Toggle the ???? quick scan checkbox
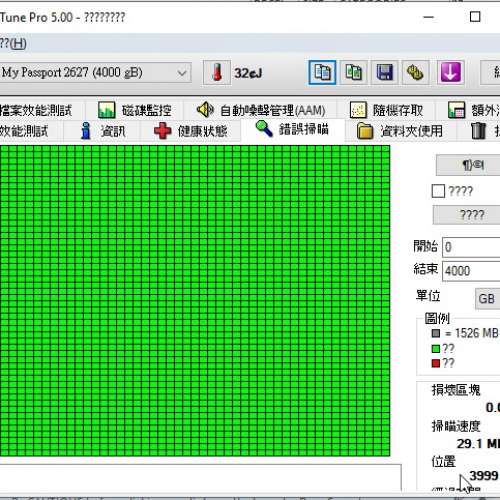 point(438,191)
